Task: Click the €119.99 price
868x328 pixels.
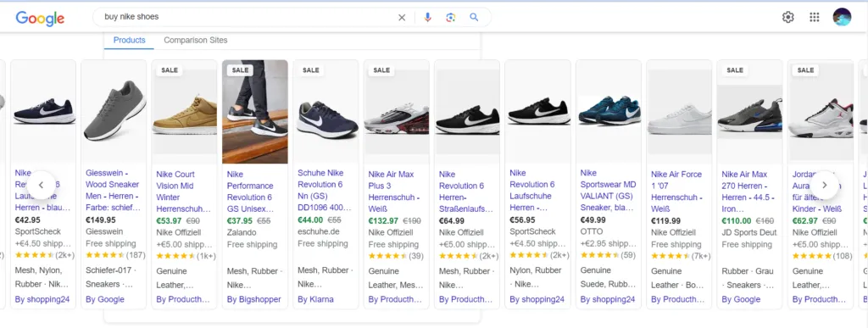Action: coord(666,220)
